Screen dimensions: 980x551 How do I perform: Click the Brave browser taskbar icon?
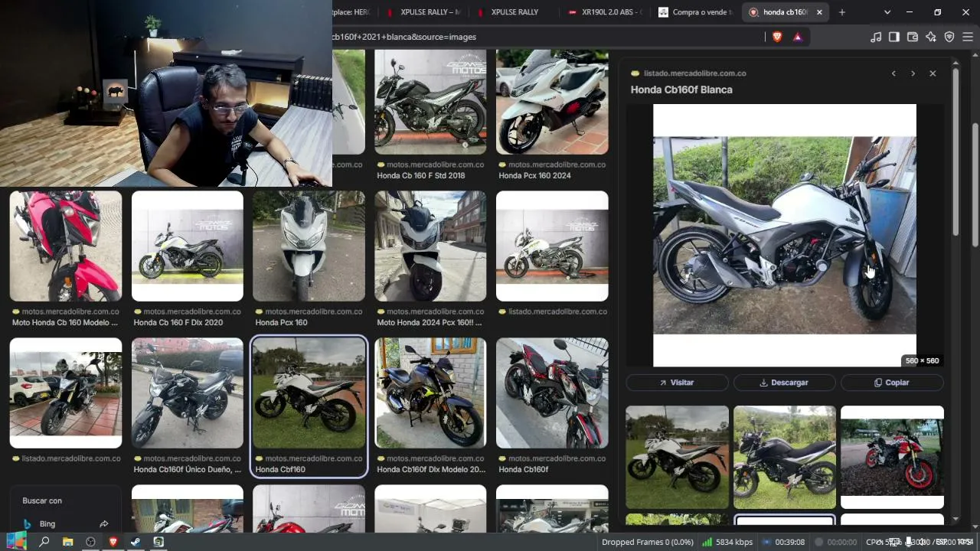point(113,542)
